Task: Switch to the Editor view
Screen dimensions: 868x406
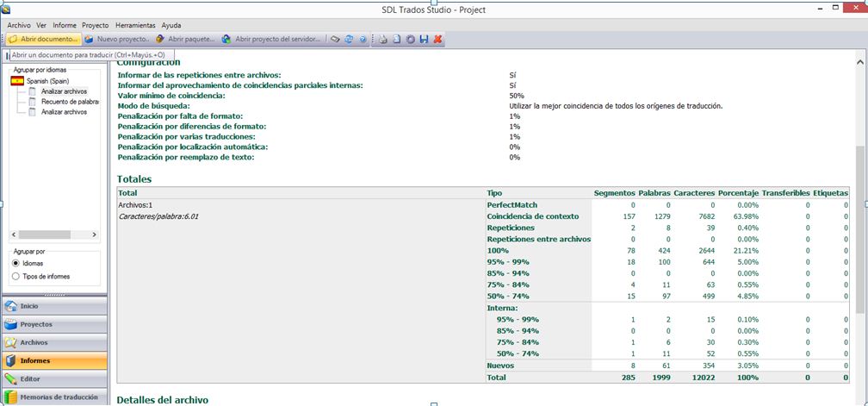Action: tap(54, 379)
